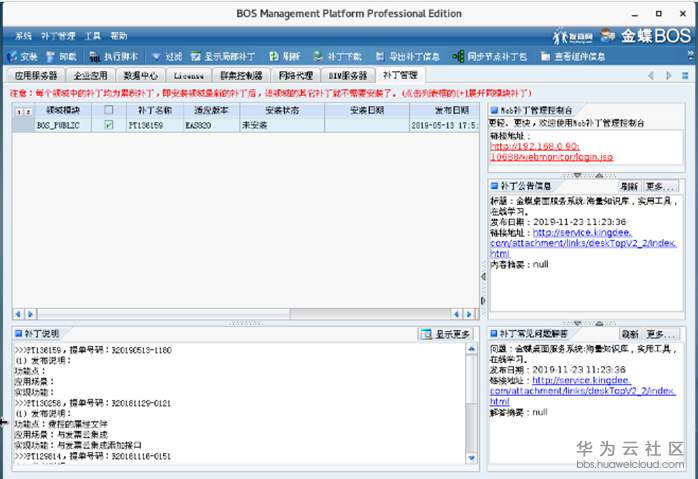Open the 工具 menu
Image resolution: width=698 pixels, height=479 pixels.
tap(93, 36)
